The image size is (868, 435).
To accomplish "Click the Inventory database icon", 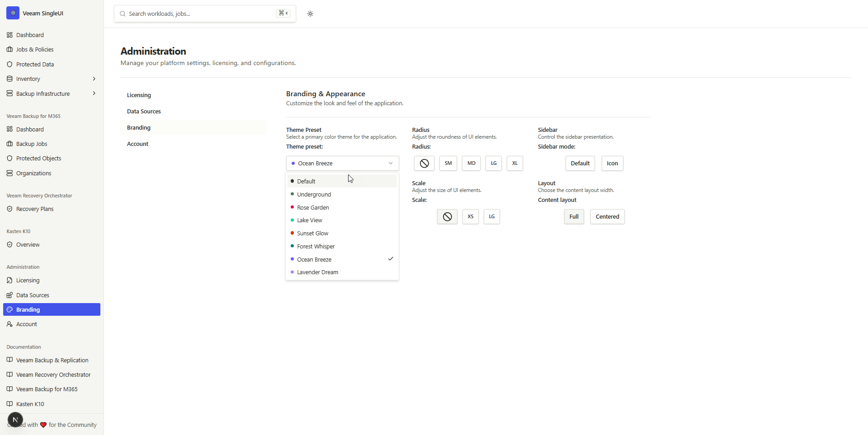I will [x=9, y=79].
